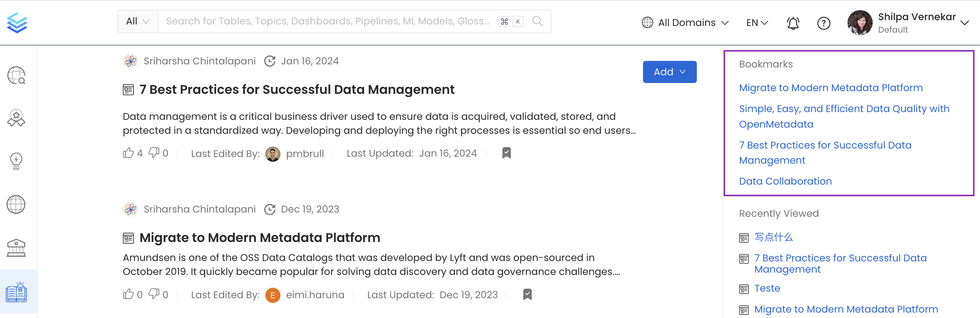The height and width of the screenshot is (318, 980).
Task: Open the Teams bank-building icon in the sidebar
Action: coord(16,248)
